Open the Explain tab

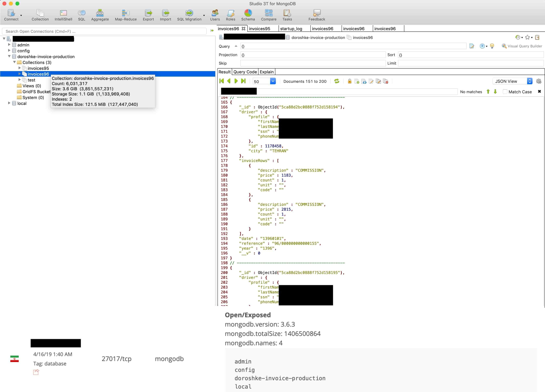(x=267, y=72)
